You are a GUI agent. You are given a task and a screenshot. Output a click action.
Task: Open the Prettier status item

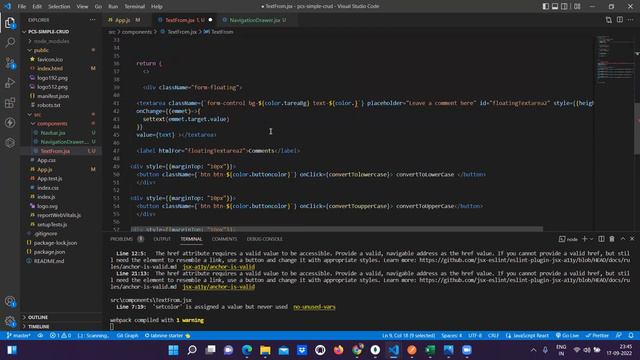[597, 336]
